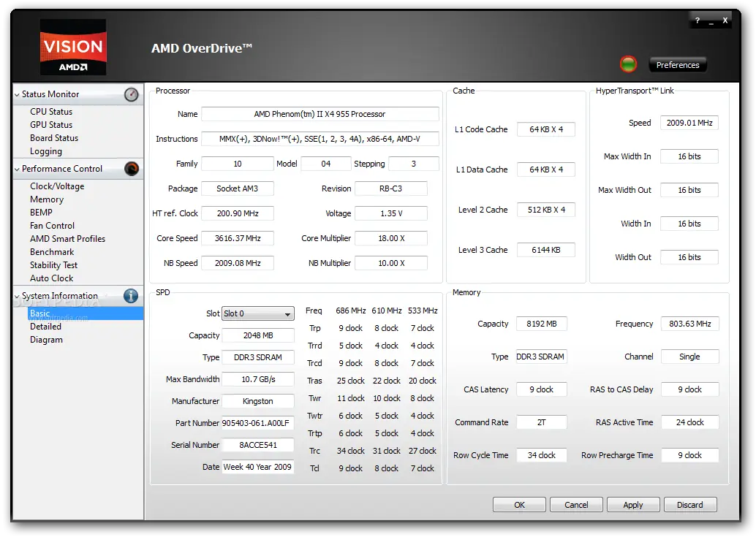Click the Status Monitor gauge icon
Viewport: 756px width, 537px height.
coord(131,94)
